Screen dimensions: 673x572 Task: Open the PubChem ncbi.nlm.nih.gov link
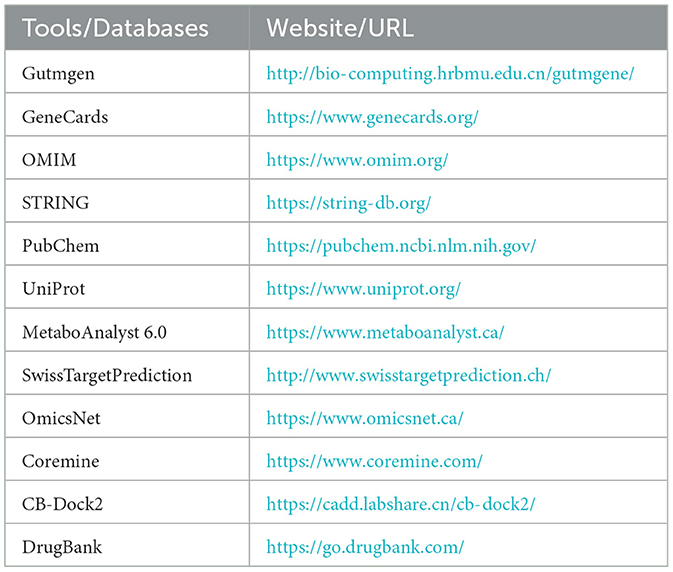(401, 246)
